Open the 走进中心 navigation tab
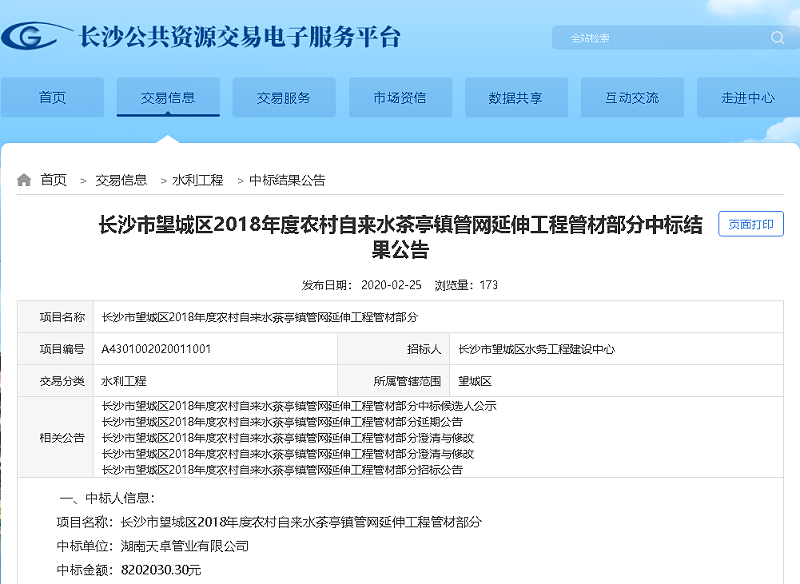 [x=748, y=97]
